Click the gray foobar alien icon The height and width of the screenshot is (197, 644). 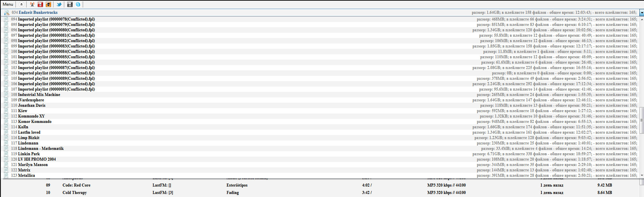point(70,4)
